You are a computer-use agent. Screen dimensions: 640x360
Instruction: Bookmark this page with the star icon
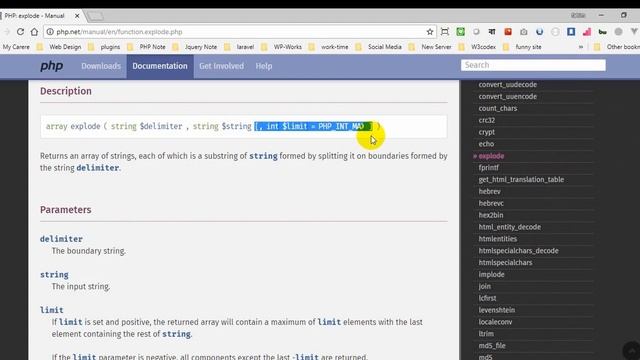(x=429, y=32)
